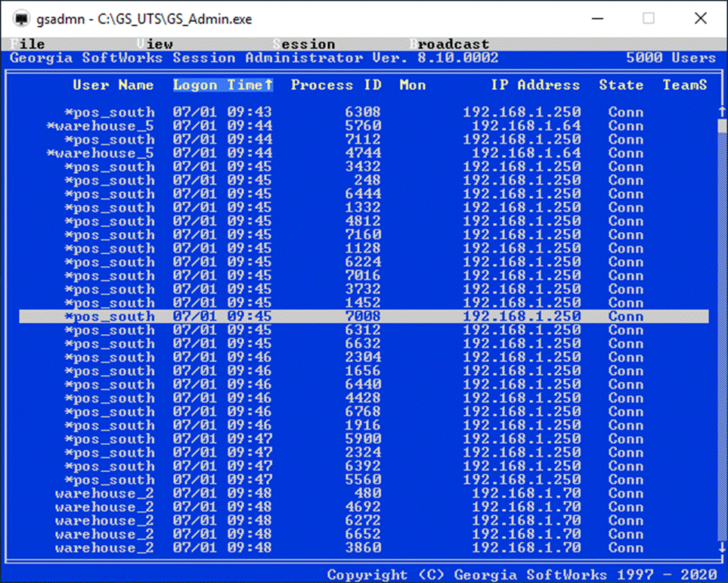Select session with process ID 7016
Viewport: 728px width, 583px height.
[x=364, y=276]
